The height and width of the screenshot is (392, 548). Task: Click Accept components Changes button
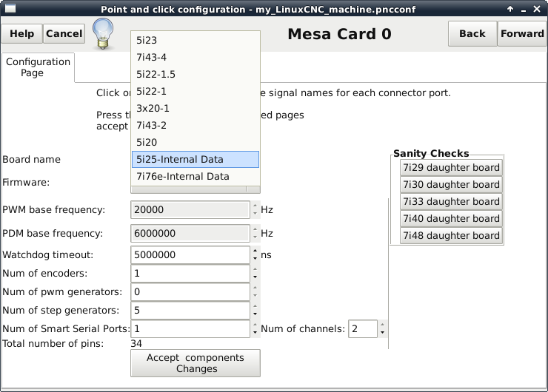pos(196,363)
